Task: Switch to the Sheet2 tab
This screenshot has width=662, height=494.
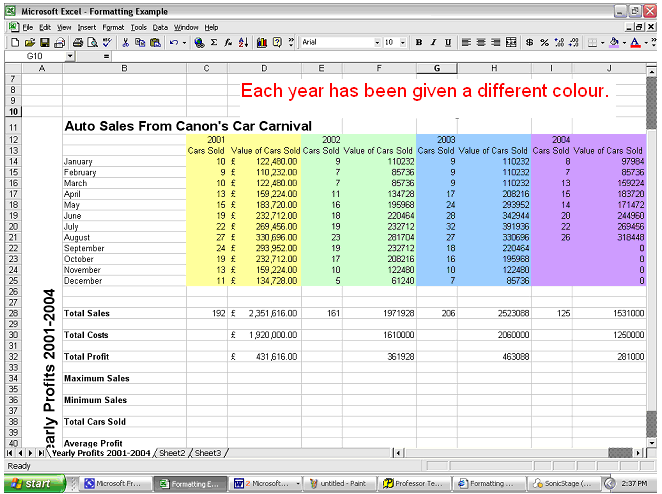Action: point(172,453)
